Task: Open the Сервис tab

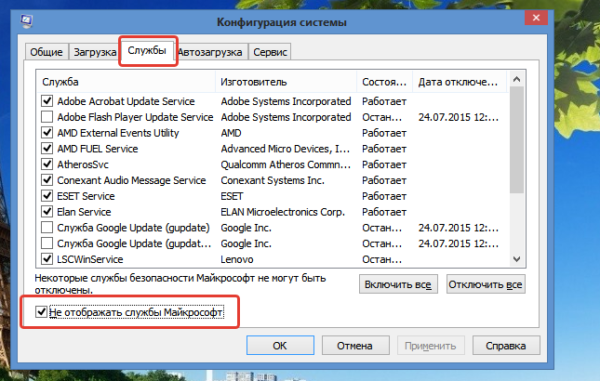Action: tap(270, 52)
